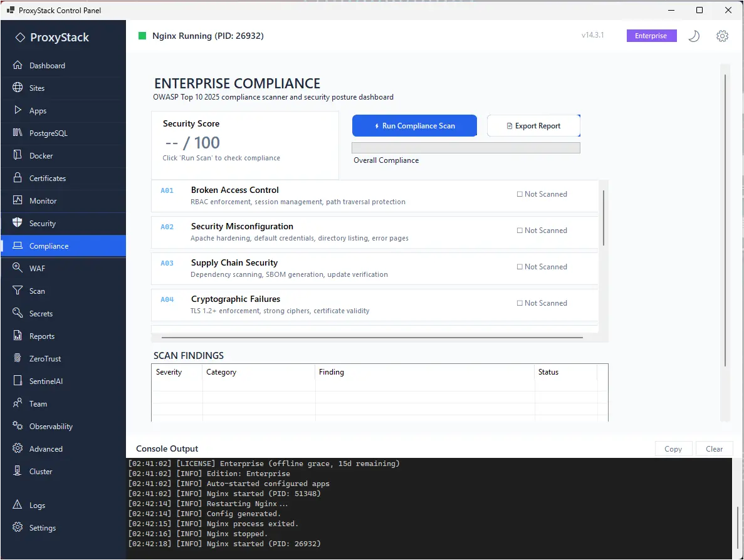Image resolution: width=744 pixels, height=560 pixels.
Task: Click the purple Enterprise edition badge
Action: point(651,36)
